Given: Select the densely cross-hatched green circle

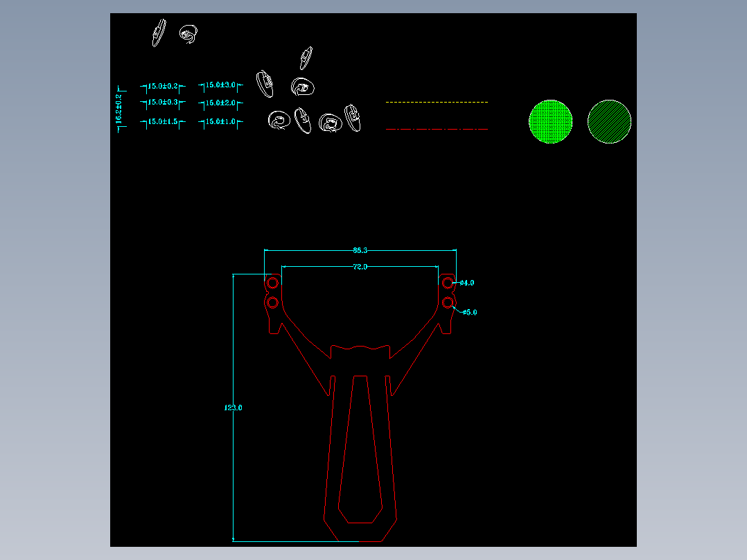Looking at the screenshot, I should coord(551,121).
